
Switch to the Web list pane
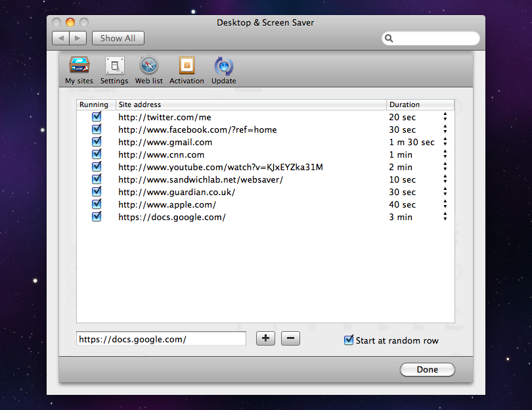click(x=149, y=66)
